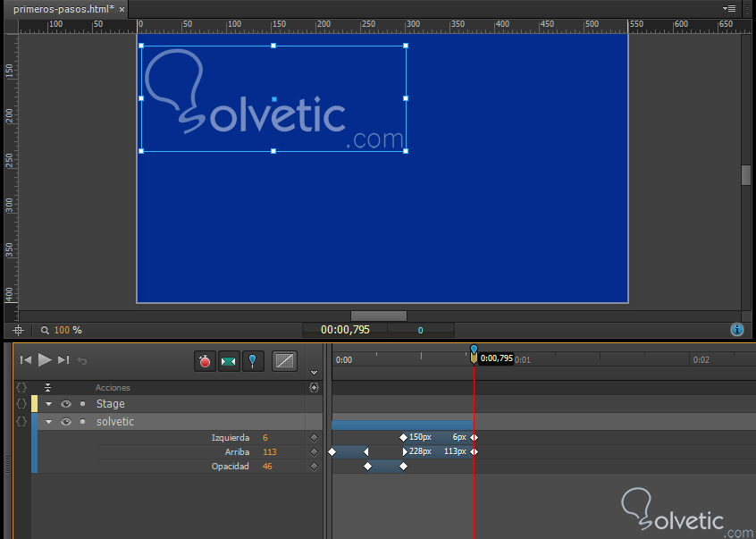The width and height of the screenshot is (756, 539).
Task: Click the vertical stage scrollbar thumb
Action: (x=746, y=175)
